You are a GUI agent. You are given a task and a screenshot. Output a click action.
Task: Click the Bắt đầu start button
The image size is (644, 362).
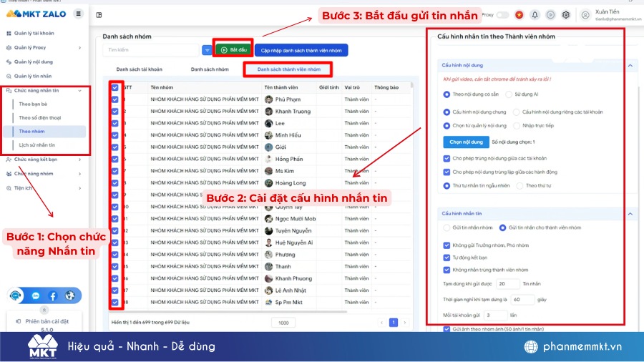point(233,49)
